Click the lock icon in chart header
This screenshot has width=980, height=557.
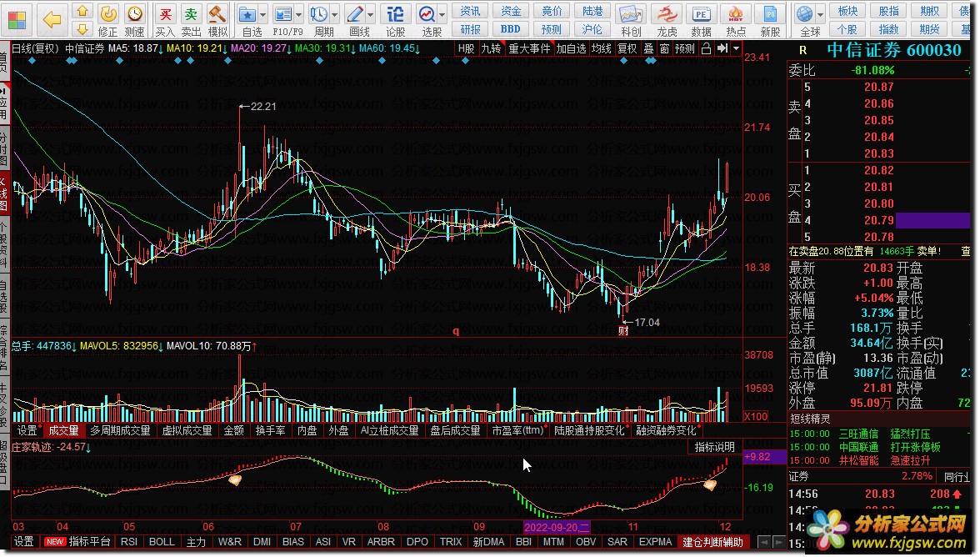(x=707, y=48)
